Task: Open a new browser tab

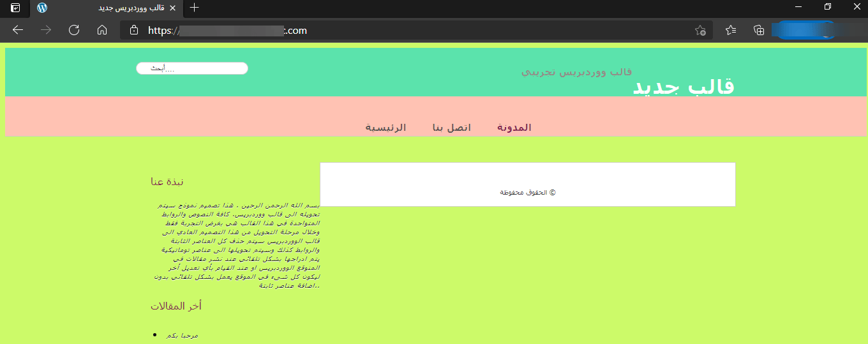Action: click(x=195, y=8)
